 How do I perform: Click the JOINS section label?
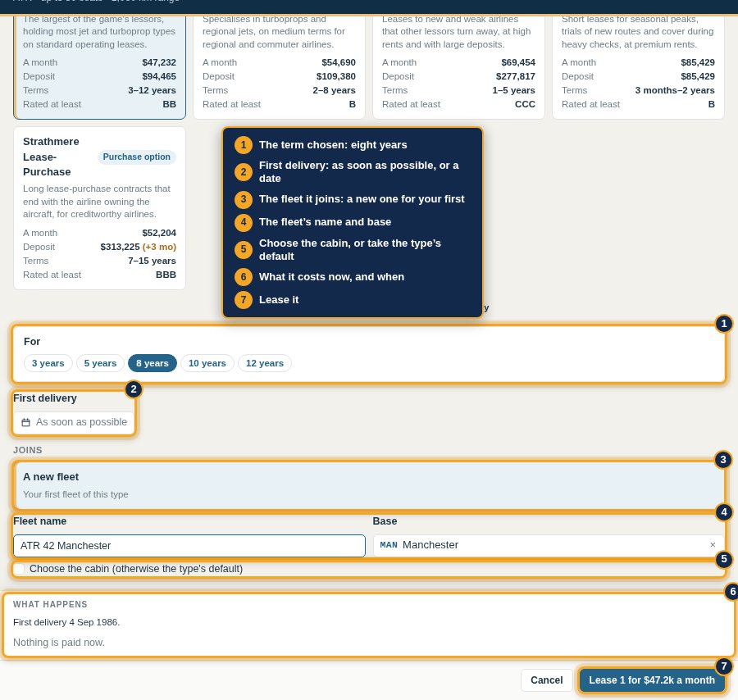(28, 450)
